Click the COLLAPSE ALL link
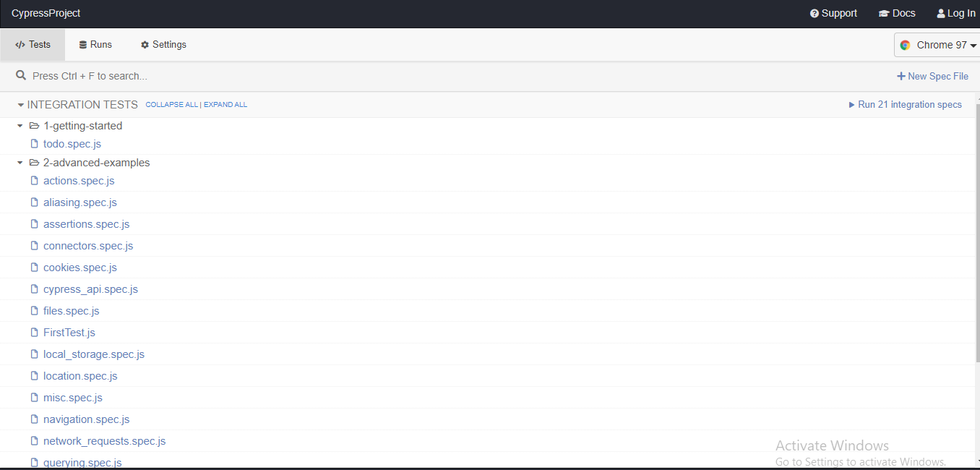 coord(171,105)
